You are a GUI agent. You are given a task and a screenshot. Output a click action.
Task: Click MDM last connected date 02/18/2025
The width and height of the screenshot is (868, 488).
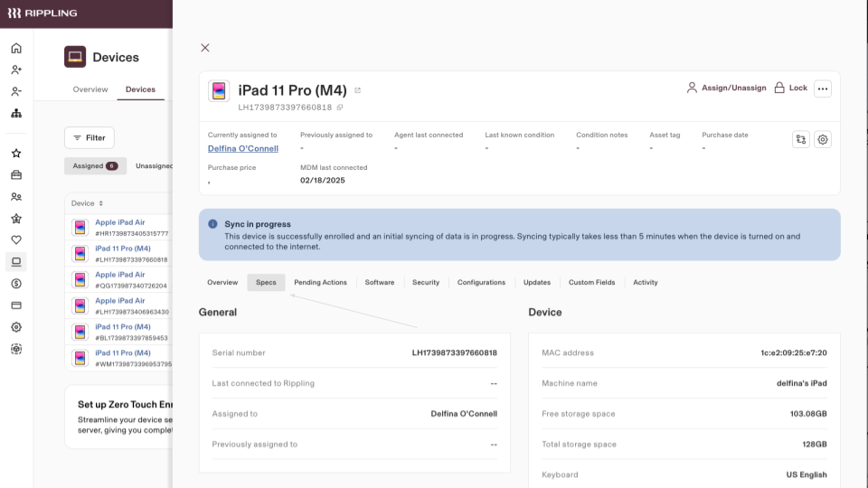323,181
